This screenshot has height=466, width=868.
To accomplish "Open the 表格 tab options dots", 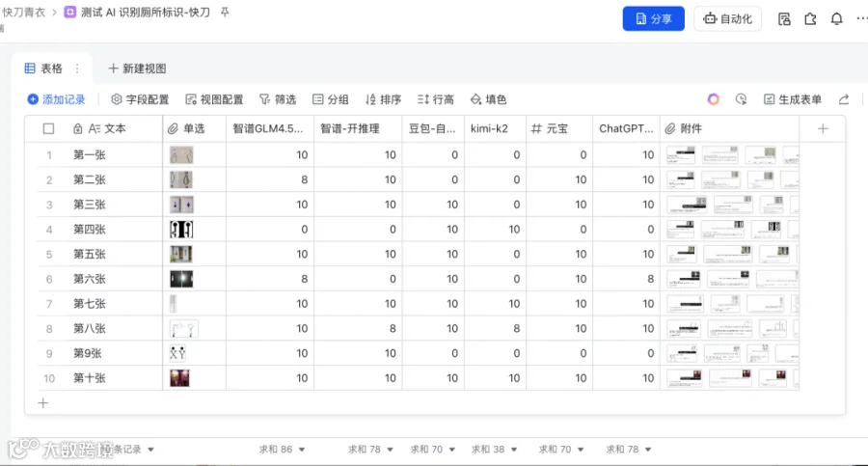I will pyautogui.click(x=77, y=69).
